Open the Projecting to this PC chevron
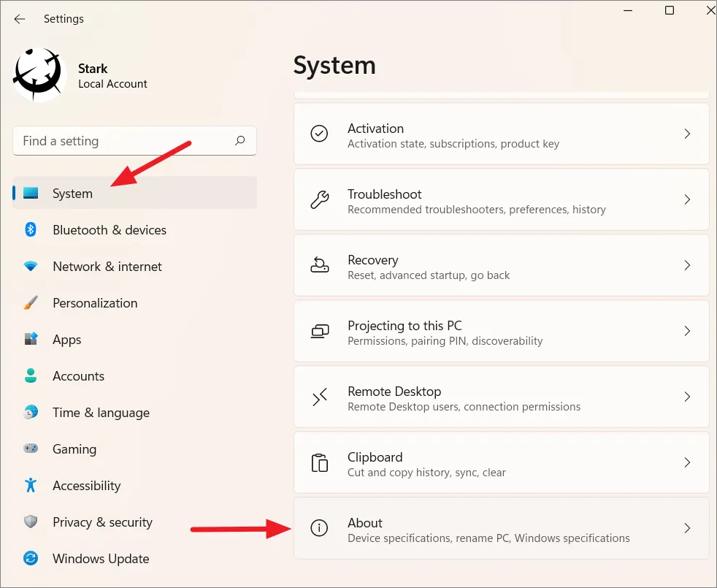The height and width of the screenshot is (588, 717). 687,331
